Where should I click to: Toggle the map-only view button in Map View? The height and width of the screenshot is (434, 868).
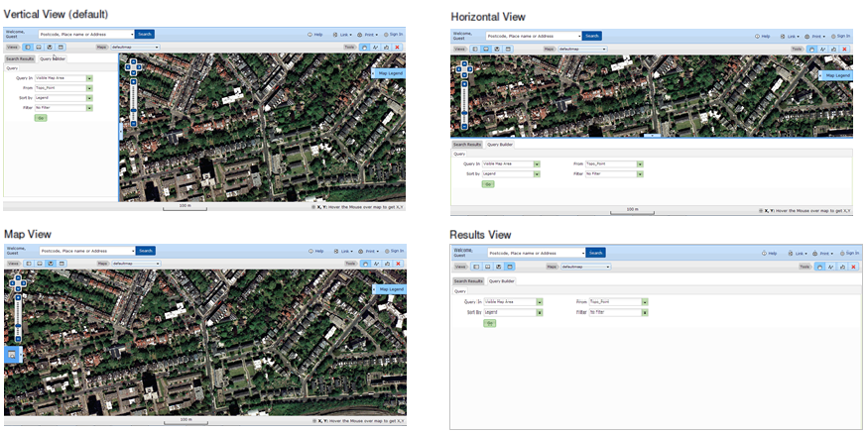(x=50, y=264)
